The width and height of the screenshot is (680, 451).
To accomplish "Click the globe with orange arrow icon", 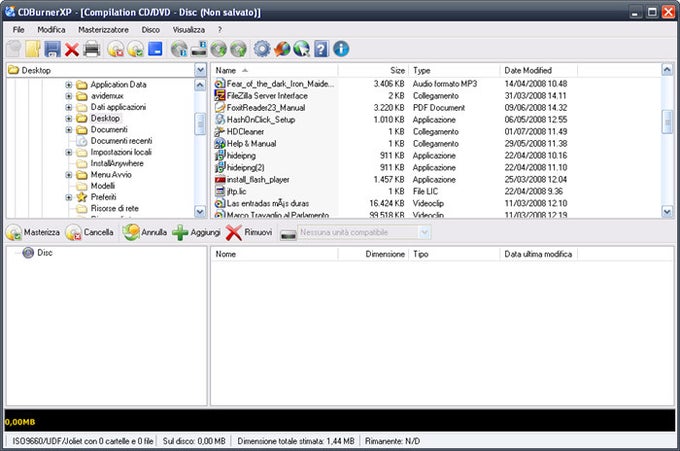I will (x=282, y=49).
